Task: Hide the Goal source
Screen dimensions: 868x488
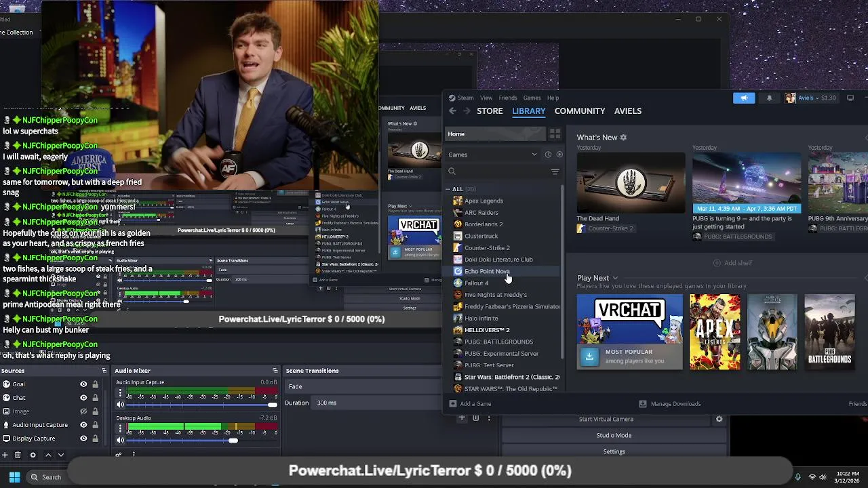Action: 83,384
